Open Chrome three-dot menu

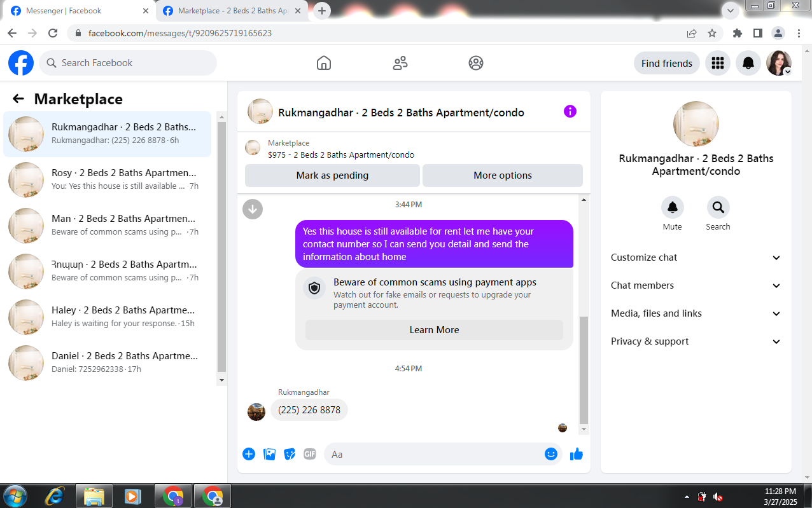coord(799,33)
